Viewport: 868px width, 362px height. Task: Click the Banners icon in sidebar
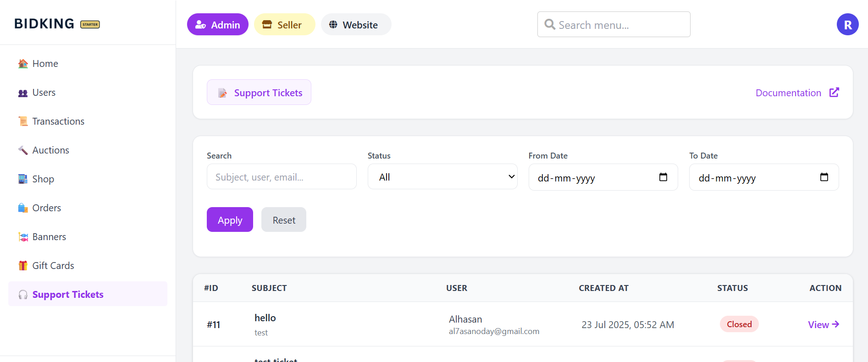pyautogui.click(x=23, y=237)
